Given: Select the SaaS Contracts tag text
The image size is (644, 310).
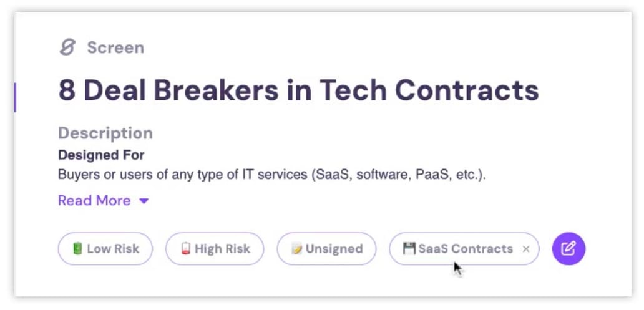Looking at the screenshot, I should tap(466, 249).
